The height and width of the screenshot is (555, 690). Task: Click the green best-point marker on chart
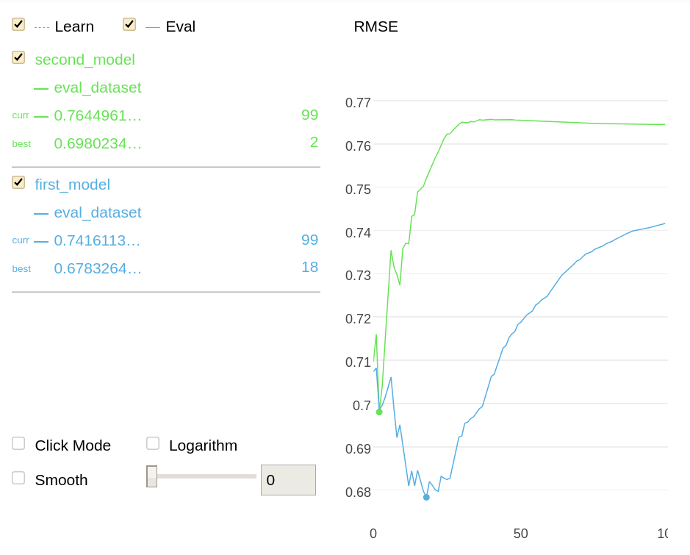(x=379, y=412)
